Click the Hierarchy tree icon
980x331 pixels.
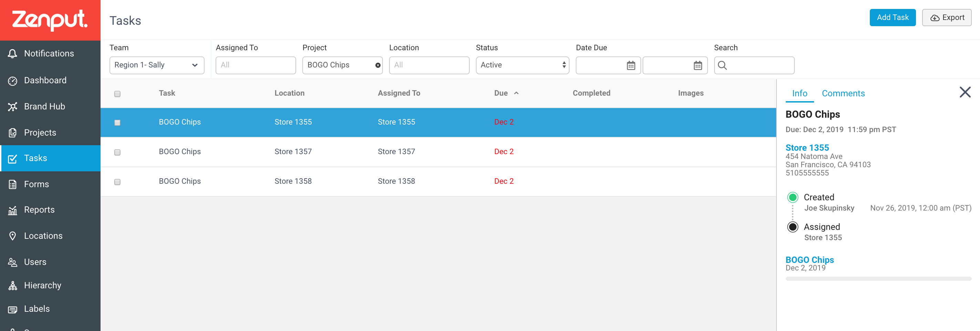(12, 286)
